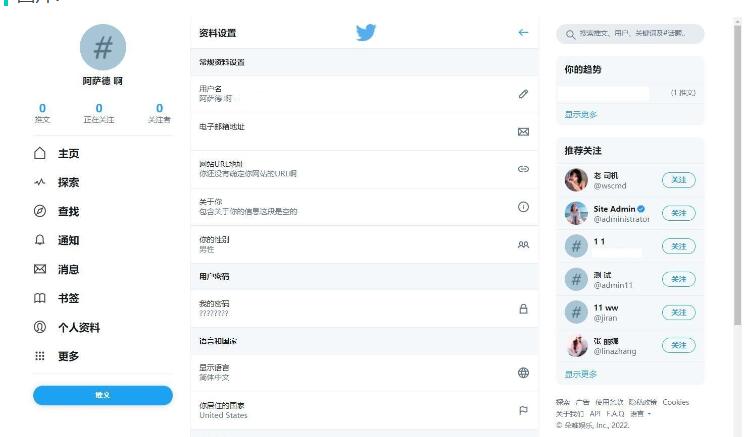The height and width of the screenshot is (437, 744).
Task: Click the @administrator handle text
Action: pyautogui.click(x=622, y=219)
